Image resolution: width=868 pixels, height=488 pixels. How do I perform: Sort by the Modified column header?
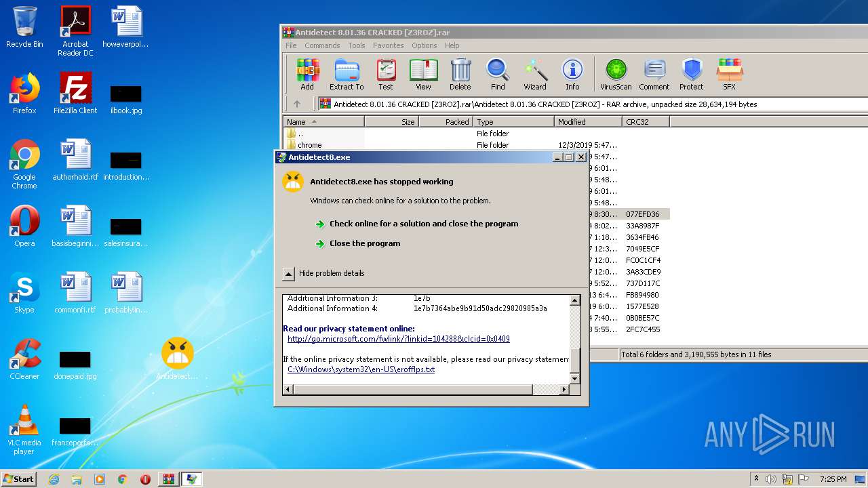pyautogui.click(x=588, y=122)
